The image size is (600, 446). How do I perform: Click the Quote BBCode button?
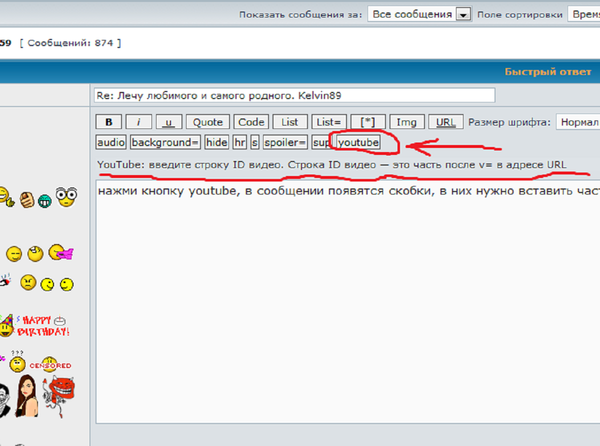pos(208,122)
